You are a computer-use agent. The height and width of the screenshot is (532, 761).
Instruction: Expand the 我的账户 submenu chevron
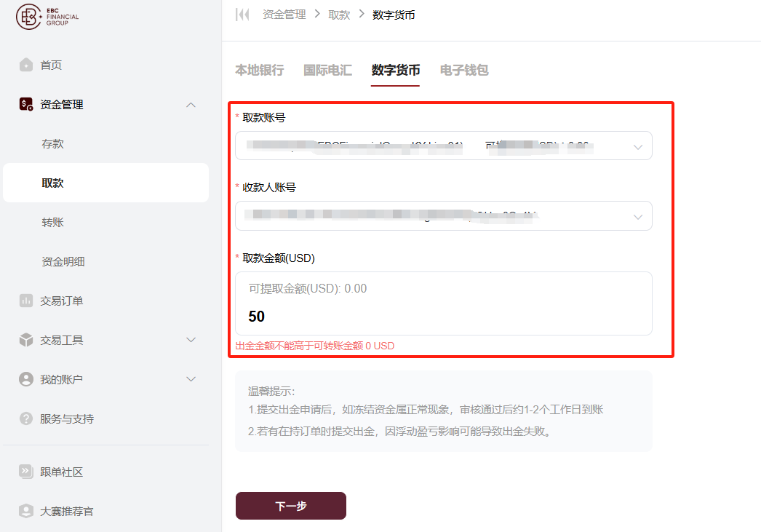191,379
